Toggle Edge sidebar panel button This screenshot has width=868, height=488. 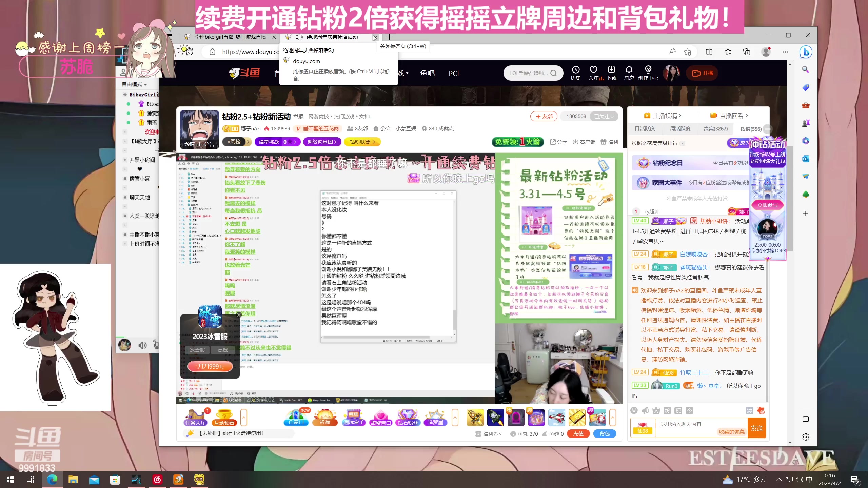click(806, 419)
